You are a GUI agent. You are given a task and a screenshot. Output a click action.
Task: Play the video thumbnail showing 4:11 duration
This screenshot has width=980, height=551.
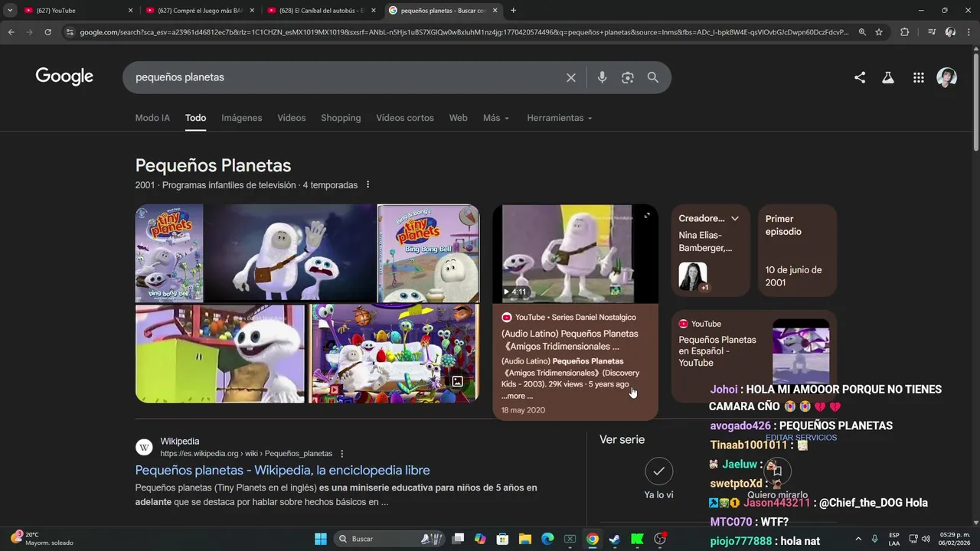pos(575,253)
